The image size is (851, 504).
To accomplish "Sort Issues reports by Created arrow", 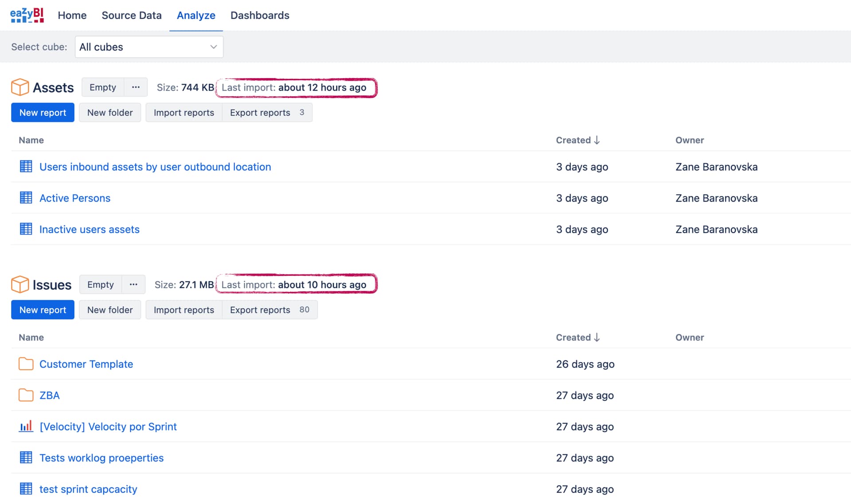I will tap(597, 337).
